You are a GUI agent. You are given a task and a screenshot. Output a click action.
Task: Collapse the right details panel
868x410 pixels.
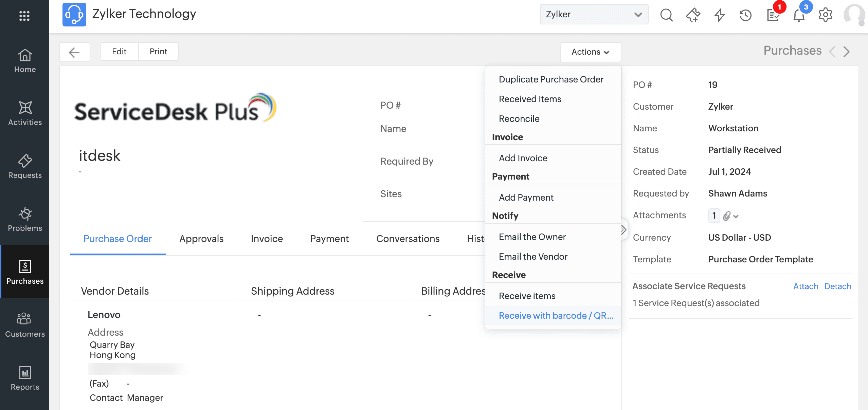[624, 229]
